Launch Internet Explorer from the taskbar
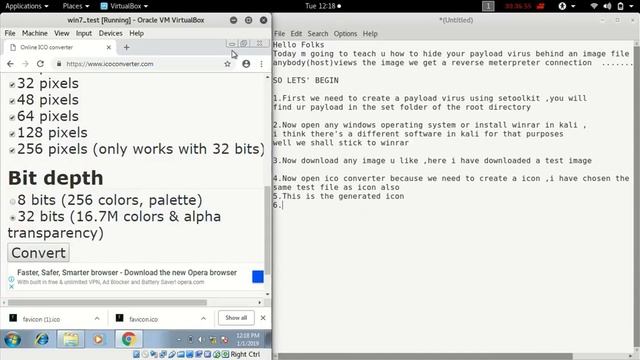Screen dimensions: 640x360 41,339
